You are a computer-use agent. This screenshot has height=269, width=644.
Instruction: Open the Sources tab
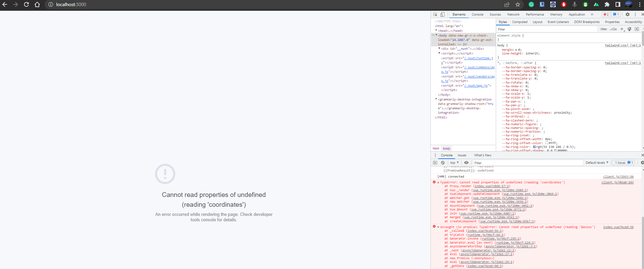[x=495, y=15]
